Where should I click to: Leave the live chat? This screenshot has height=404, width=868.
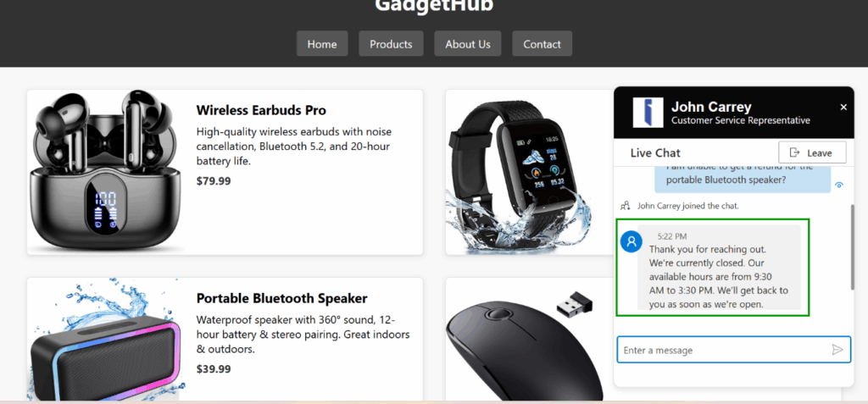[x=812, y=152]
